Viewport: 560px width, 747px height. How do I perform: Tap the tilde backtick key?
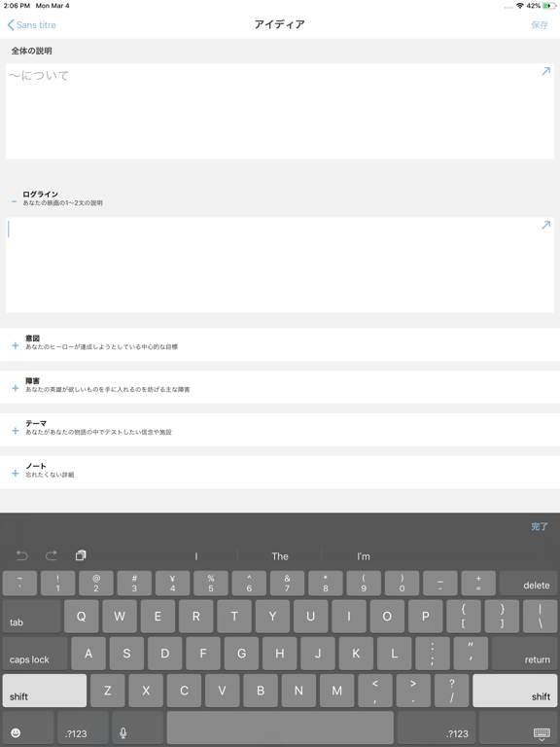(x=19, y=584)
